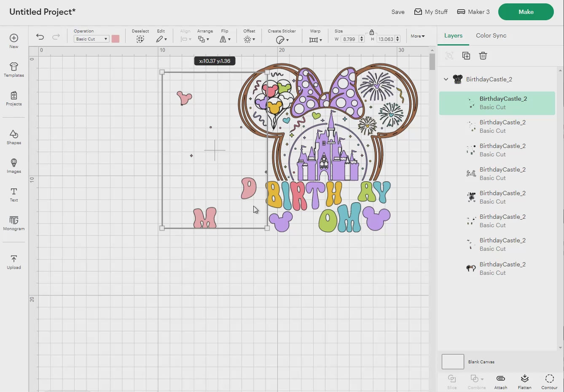Open the Offset tool
Viewport: 564px width, 392px height.
[x=249, y=39]
